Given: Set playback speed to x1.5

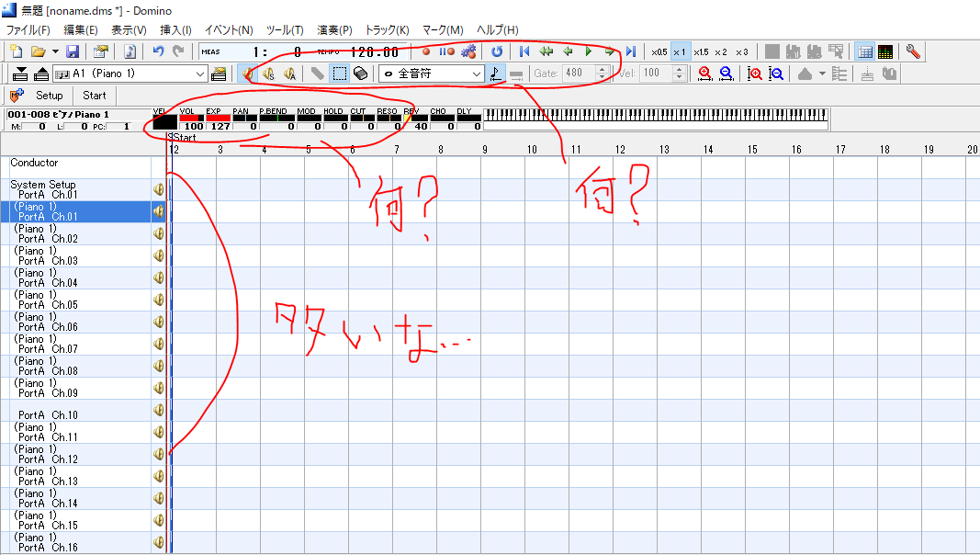Looking at the screenshot, I should click(x=702, y=51).
